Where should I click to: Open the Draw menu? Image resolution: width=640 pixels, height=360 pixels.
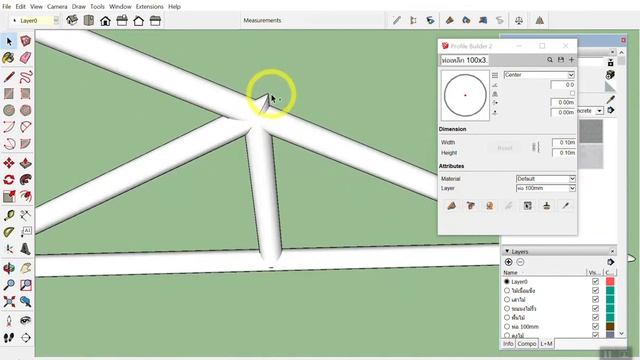(79, 7)
